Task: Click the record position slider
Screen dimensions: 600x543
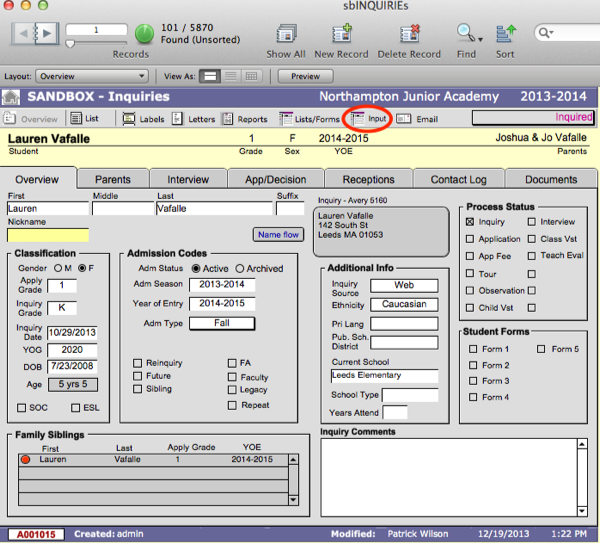Action: click(70, 44)
